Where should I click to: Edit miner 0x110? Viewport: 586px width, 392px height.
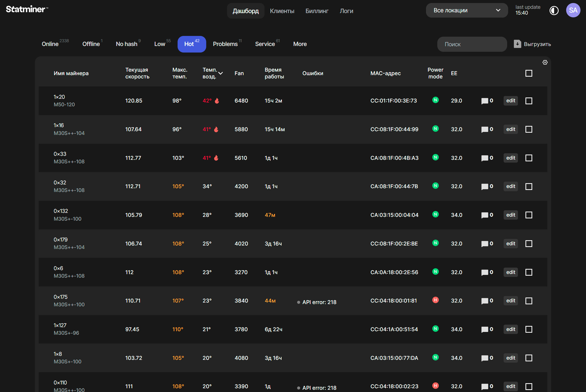511,386
